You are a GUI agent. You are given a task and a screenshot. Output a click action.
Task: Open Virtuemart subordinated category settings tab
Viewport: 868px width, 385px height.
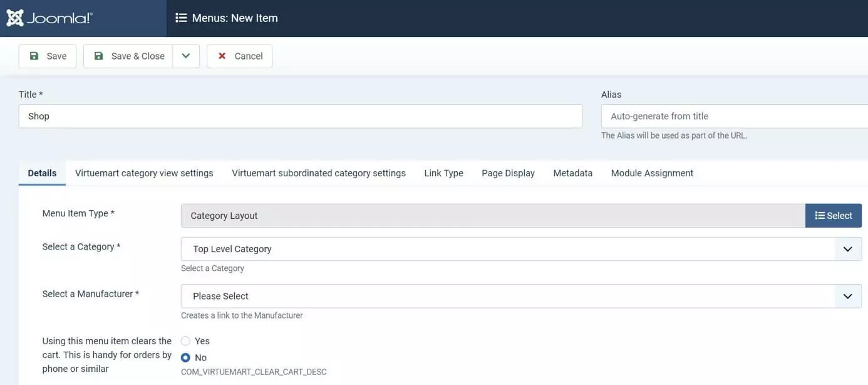coord(319,173)
